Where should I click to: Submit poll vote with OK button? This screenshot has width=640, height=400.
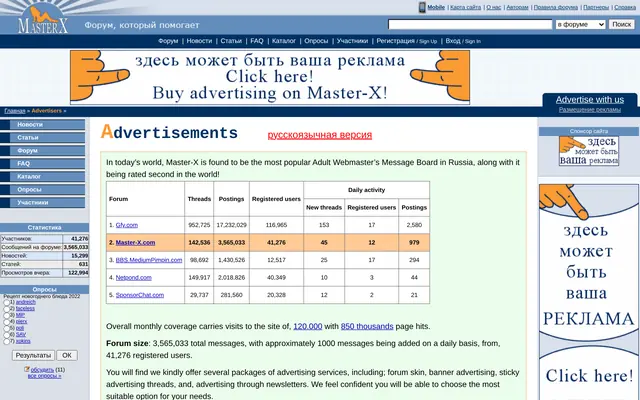(67, 355)
